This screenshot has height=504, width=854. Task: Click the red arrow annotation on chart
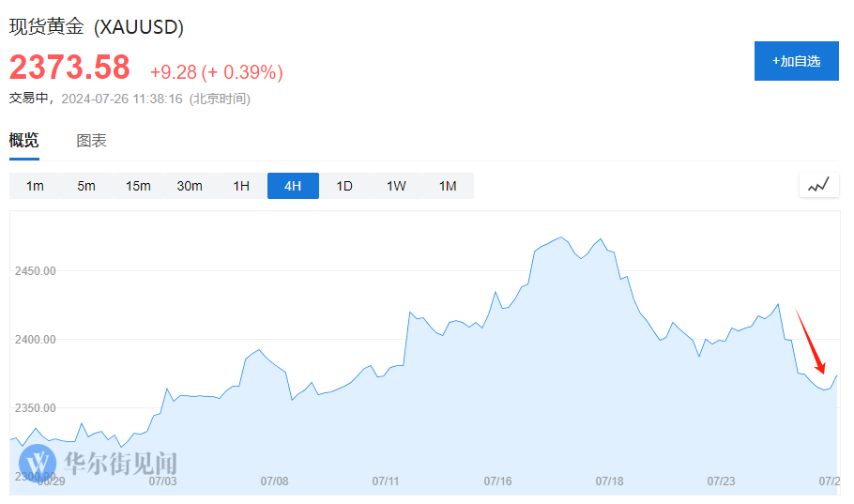pyautogui.click(x=811, y=342)
